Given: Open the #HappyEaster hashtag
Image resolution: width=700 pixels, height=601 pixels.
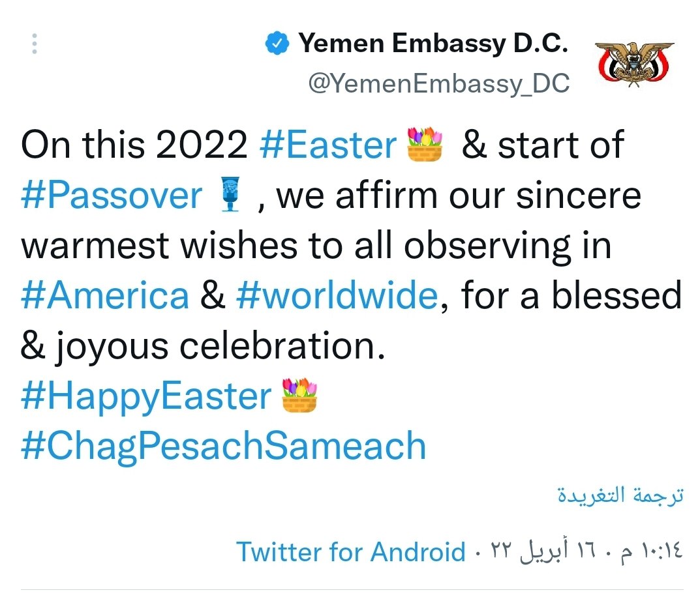Looking at the screenshot, I should point(146,396).
